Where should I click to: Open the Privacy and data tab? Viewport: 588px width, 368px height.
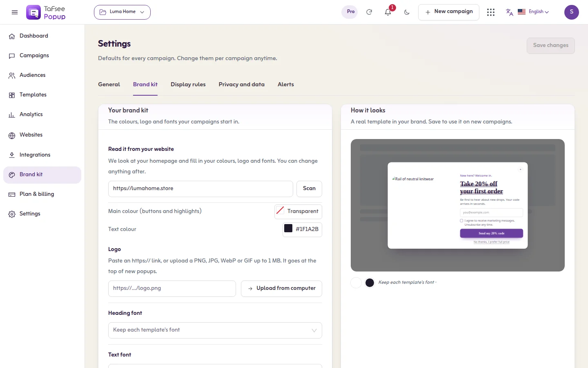point(242,85)
